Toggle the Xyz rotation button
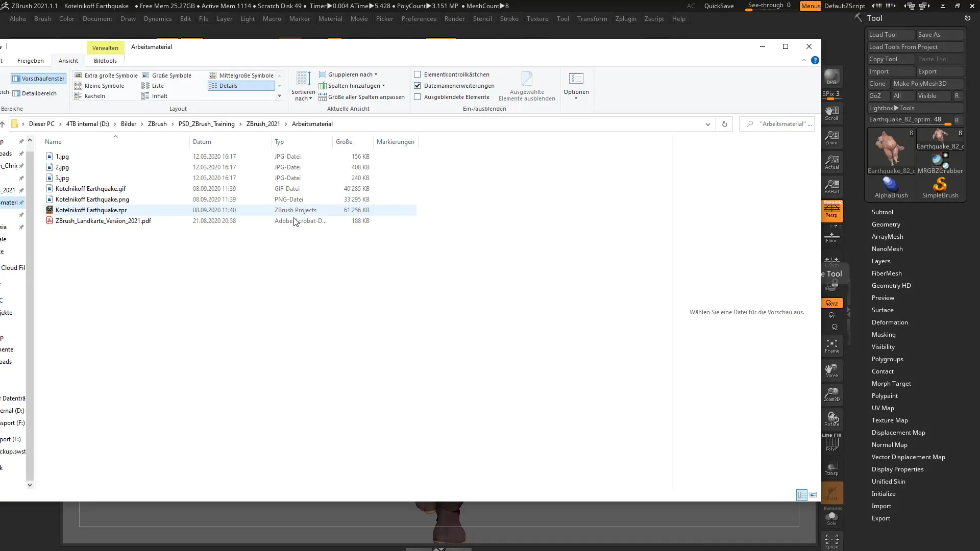Image resolution: width=980 pixels, height=551 pixels. click(832, 303)
